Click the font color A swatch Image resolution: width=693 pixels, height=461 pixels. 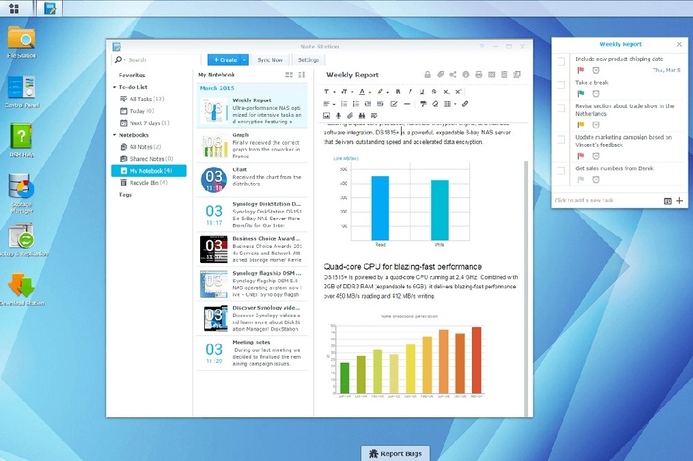pos(362,91)
